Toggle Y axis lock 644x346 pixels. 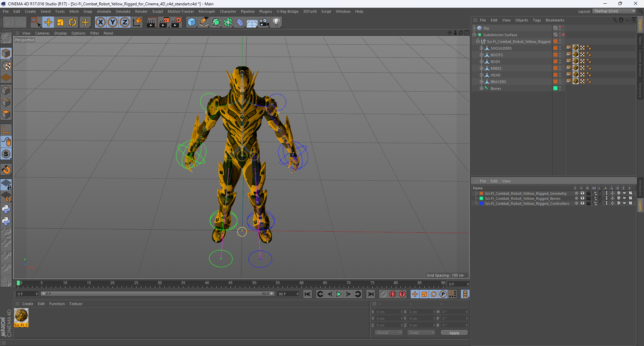113,22
